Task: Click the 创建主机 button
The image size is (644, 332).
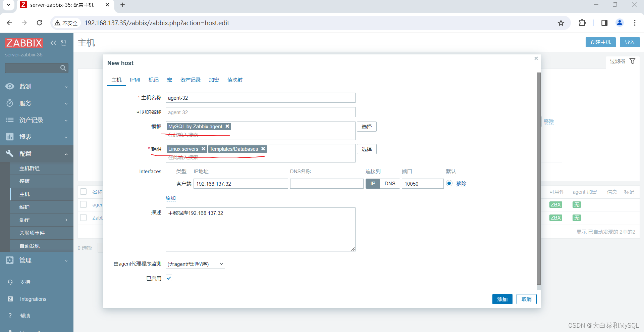Action: tap(600, 42)
